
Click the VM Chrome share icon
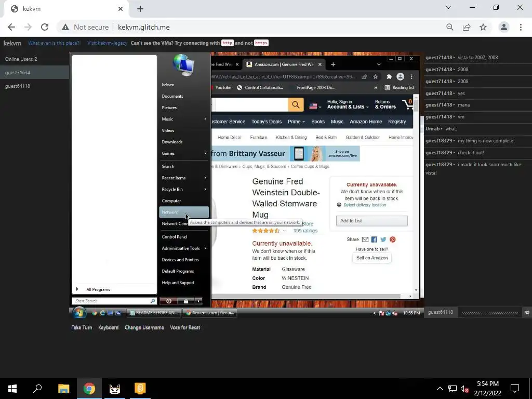pos(364,77)
